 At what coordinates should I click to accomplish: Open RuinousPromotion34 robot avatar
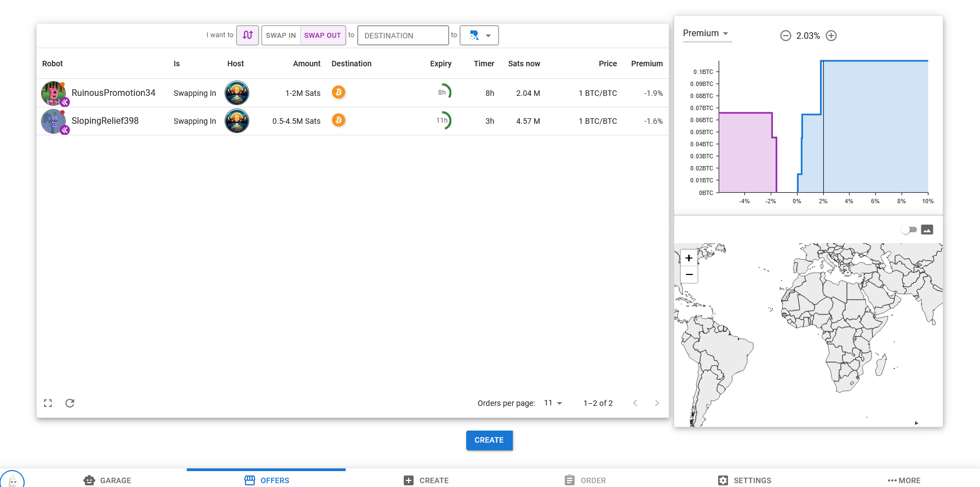(54, 93)
